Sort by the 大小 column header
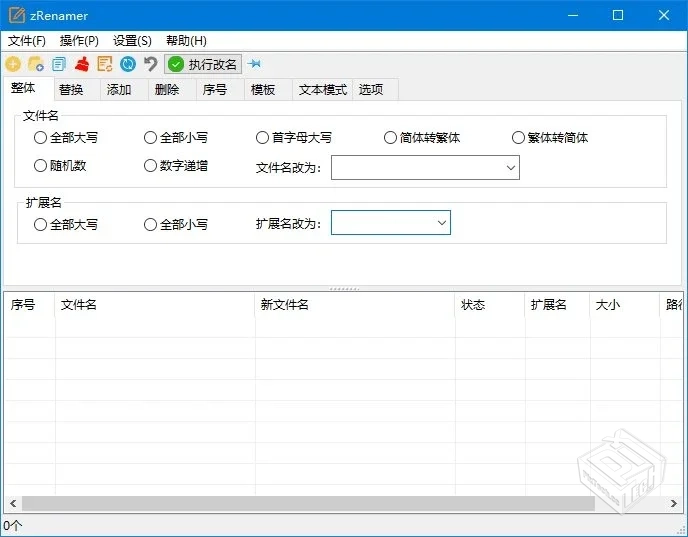The width and height of the screenshot is (688, 537). [625, 305]
